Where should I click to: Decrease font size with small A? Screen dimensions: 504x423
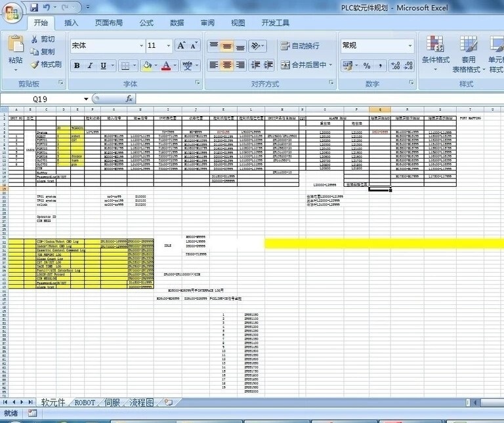click(x=194, y=46)
